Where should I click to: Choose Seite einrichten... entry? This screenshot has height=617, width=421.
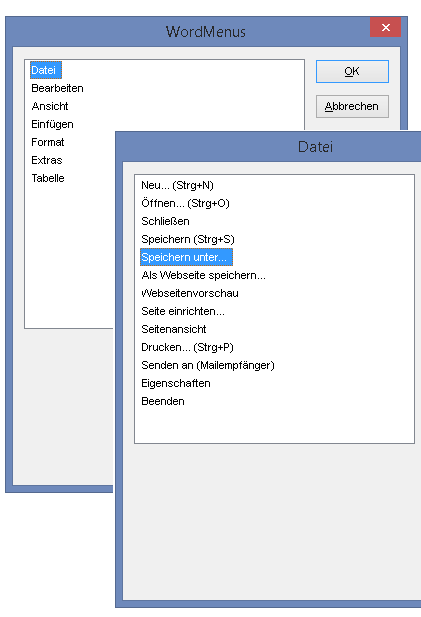(x=183, y=311)
